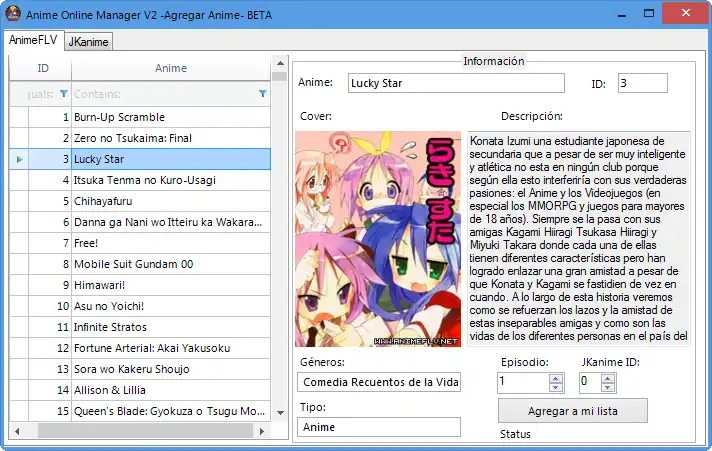
Task: Click the Lucky Star cover image
Action: 378,239
